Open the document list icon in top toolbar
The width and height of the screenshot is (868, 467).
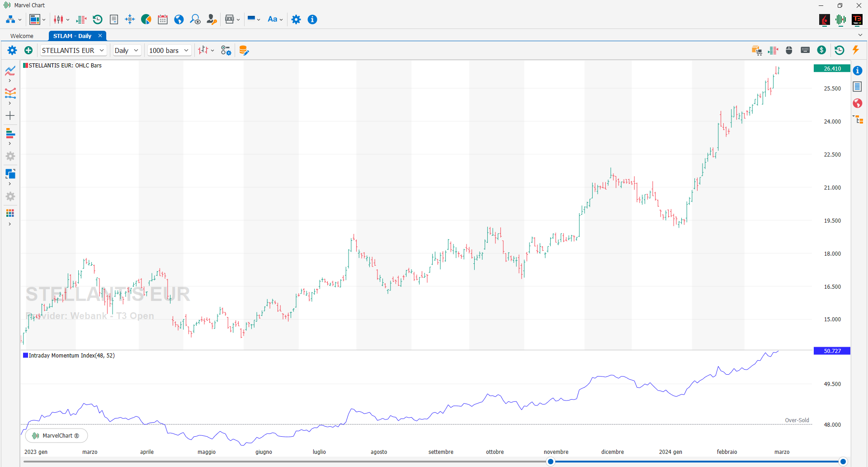pos(114,19)
